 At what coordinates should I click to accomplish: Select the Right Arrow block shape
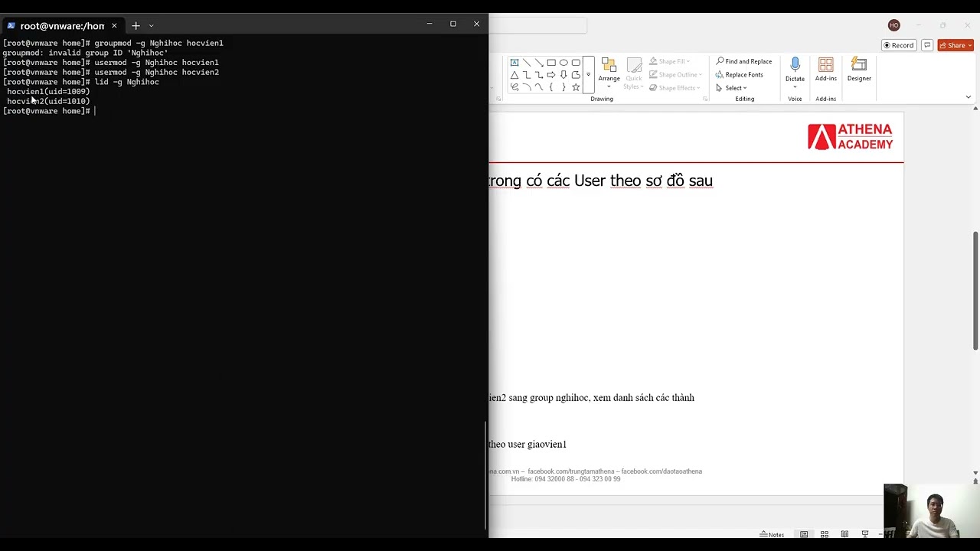(x=551, y=75)
